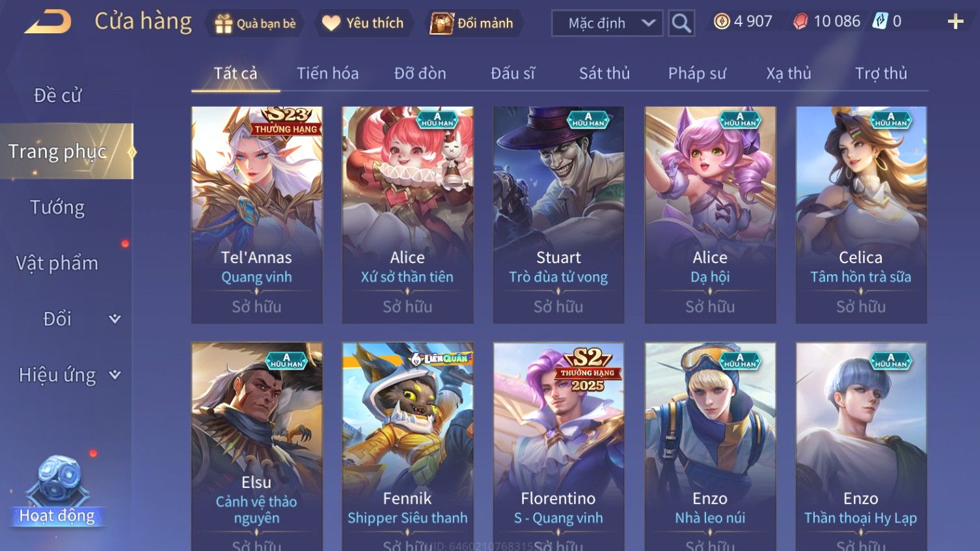Open Yêu thích favorites heart
Screen dimensions: 980x551
click(x=331, y=23)
